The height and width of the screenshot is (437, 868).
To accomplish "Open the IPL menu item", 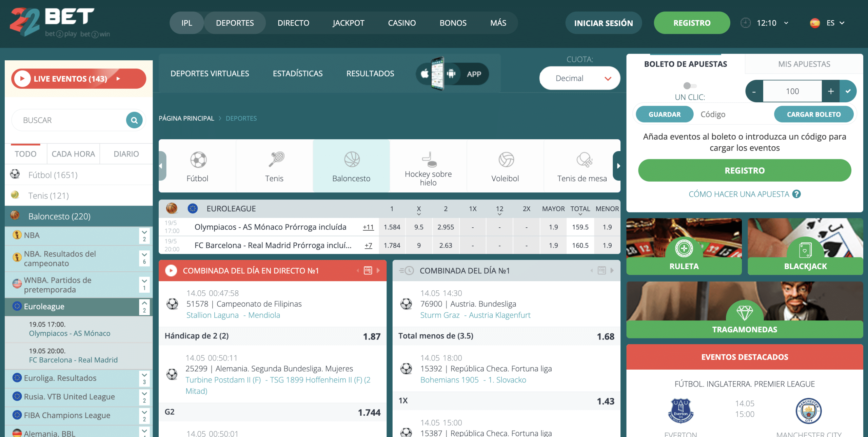I will (x=186, y=23).
